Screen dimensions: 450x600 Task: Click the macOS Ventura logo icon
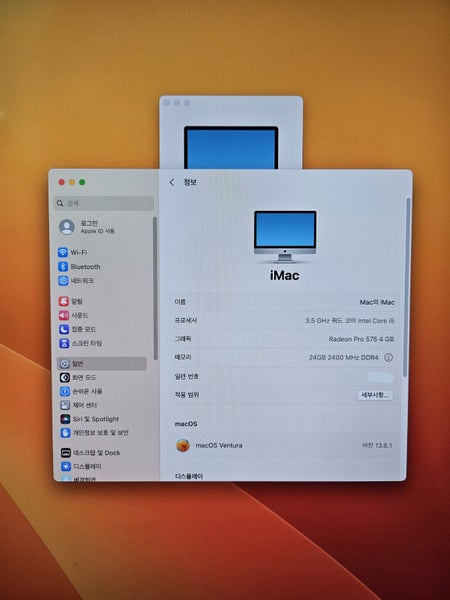pyautogui.click(x=183, y=445)
